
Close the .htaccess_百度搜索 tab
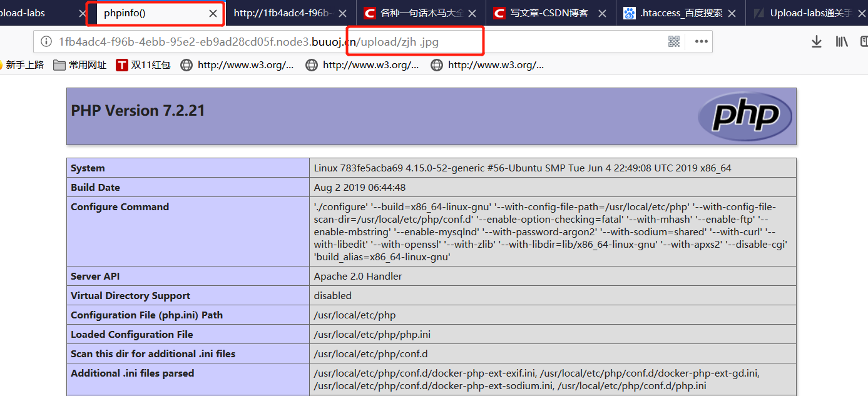[732, 13]
